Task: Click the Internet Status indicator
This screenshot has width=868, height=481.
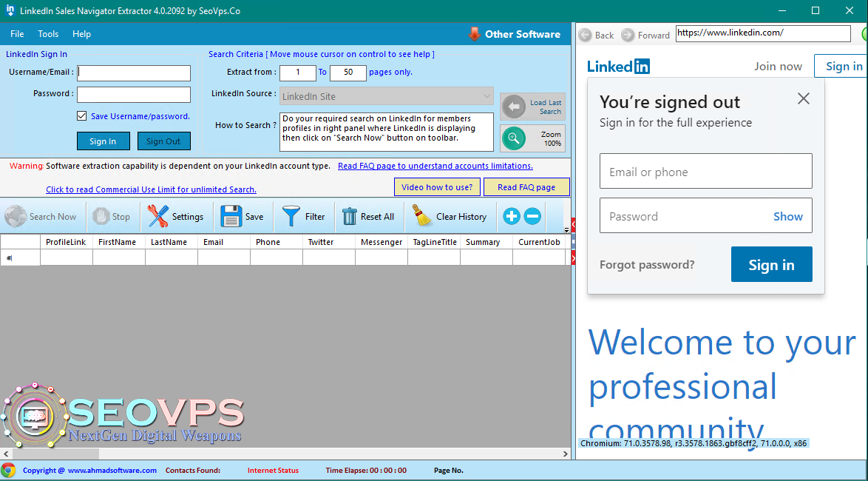Action: [x=273, y=471]
